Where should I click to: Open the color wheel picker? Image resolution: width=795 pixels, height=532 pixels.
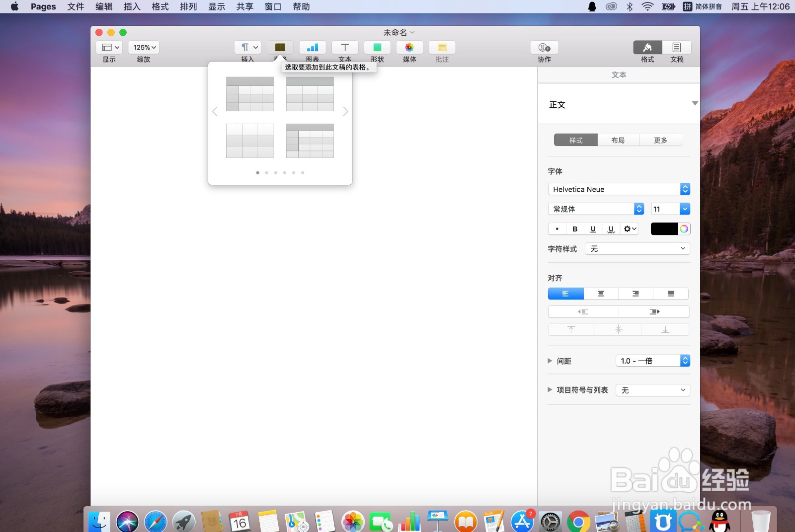coord(684,229)
